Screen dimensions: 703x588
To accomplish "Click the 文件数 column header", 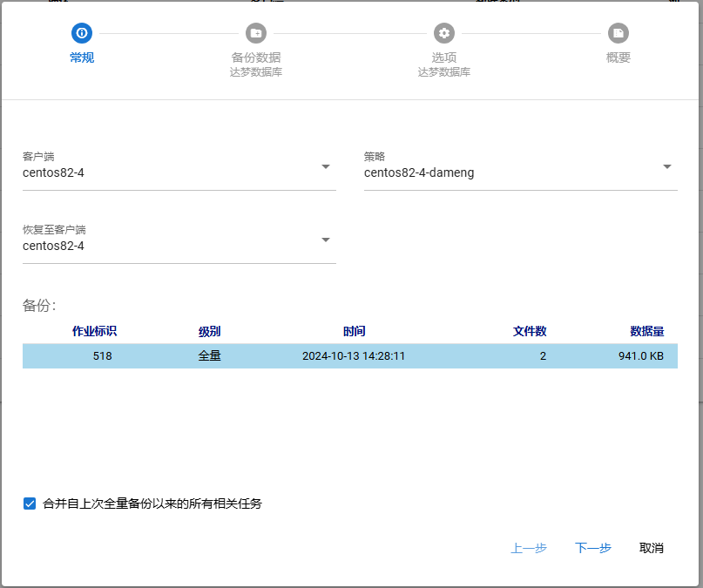I will pyautogui.click(x=530, y=331).
